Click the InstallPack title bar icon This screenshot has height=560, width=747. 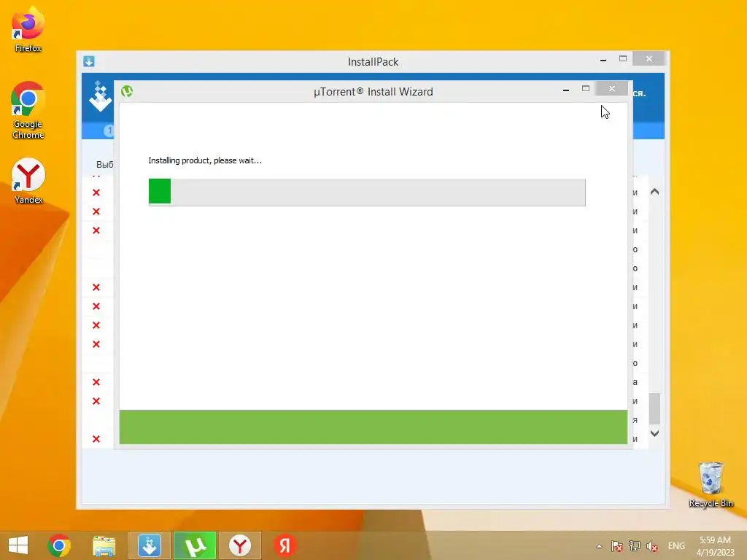coord(89,61)
